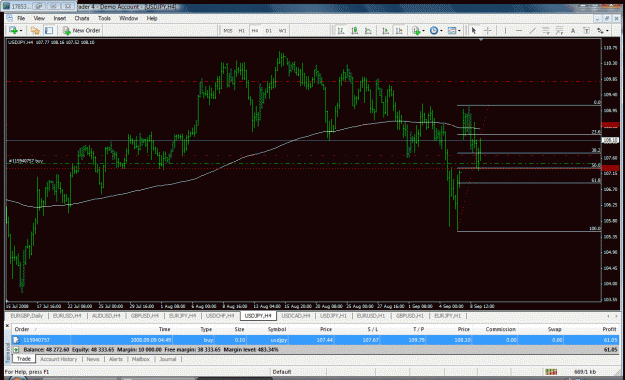Select the crosshair tool
Image resolution: width=625 pixels, height=380 pixels.
[x=487, y=31]
